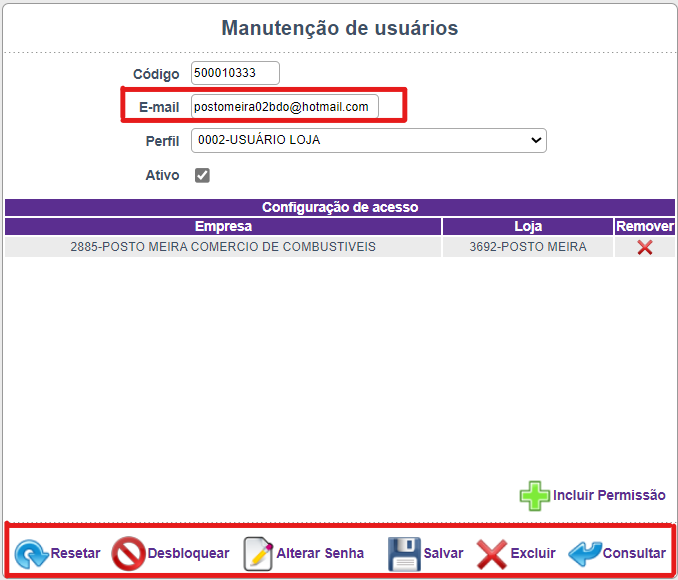Click the Salvar floppy disk icon
Screen dimensions: 678x580
pyautogui.click(x=404, y=554)
